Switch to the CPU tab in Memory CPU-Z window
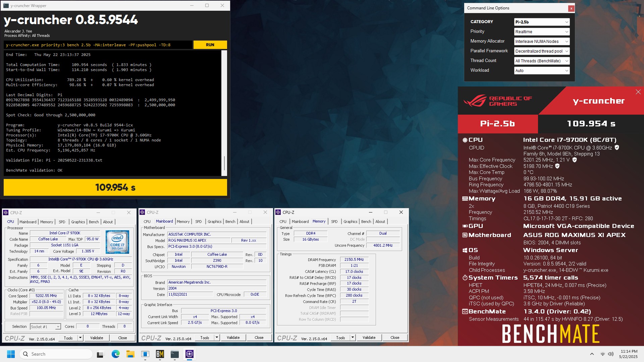This screenshot has height=362, width=644. pyautogui.click(x=283, y=222)
